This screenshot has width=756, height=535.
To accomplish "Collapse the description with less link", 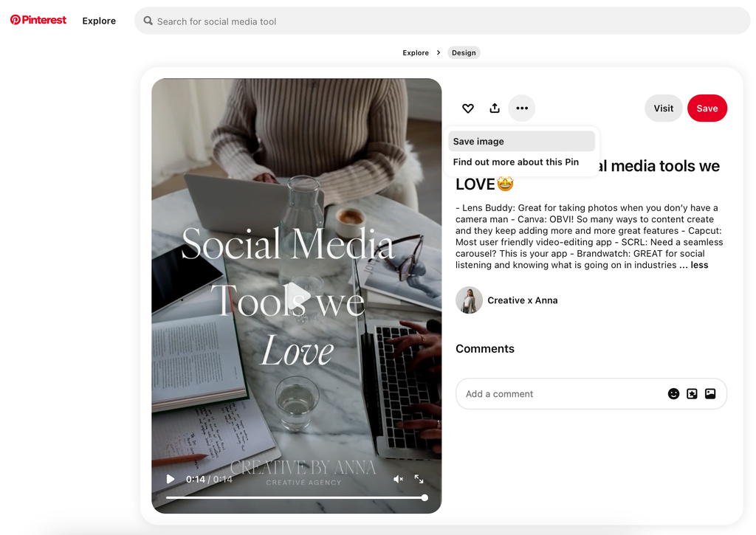I will coord(699,265).
